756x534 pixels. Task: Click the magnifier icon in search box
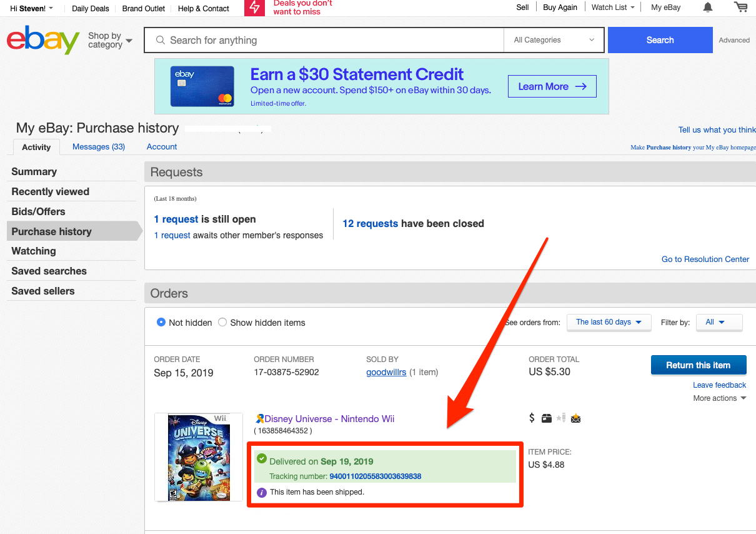160,40
